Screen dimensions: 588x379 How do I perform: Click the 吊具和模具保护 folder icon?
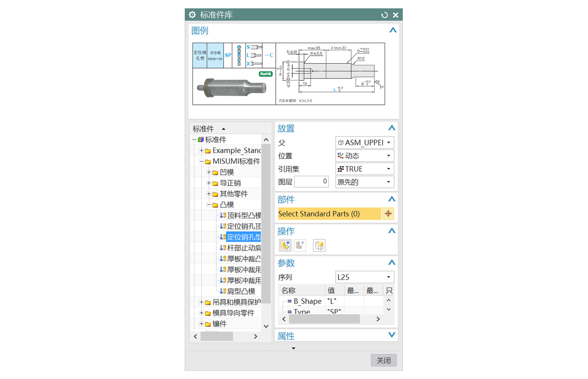pos(208,302)
